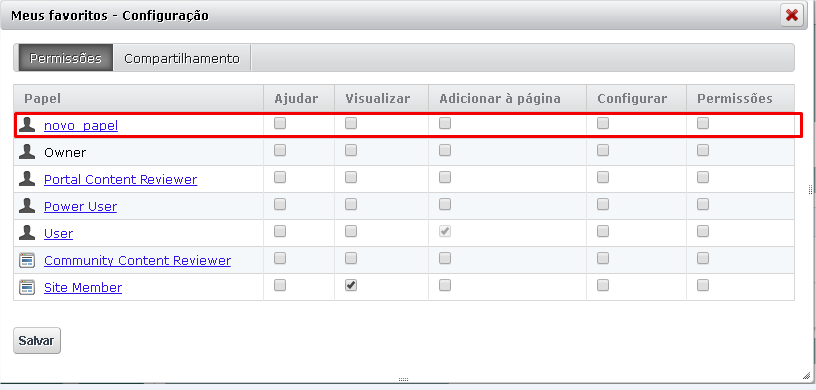
Task: Enable Ajudar for Power User
Action: tap(280, 205)
